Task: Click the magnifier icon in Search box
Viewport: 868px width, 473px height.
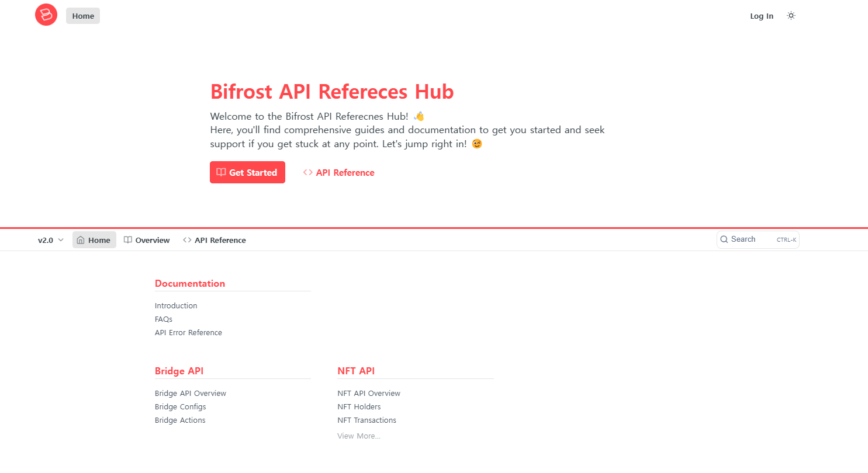Action: [724, 239]
